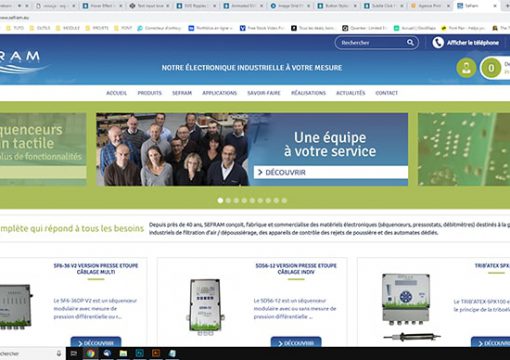Click the phone icon beside Afficher le téléphone
The width and height of the screenshot is (510, 360).
(x=438, y=43)
